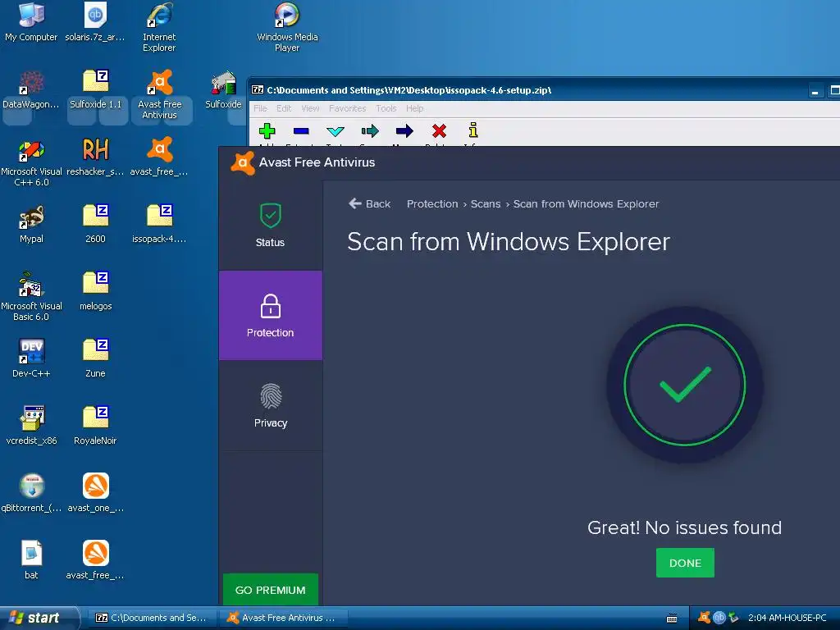Select the melogos zip desktop icon
The image size is (840, 630).
pyautogui.click(x=95, y=291)
